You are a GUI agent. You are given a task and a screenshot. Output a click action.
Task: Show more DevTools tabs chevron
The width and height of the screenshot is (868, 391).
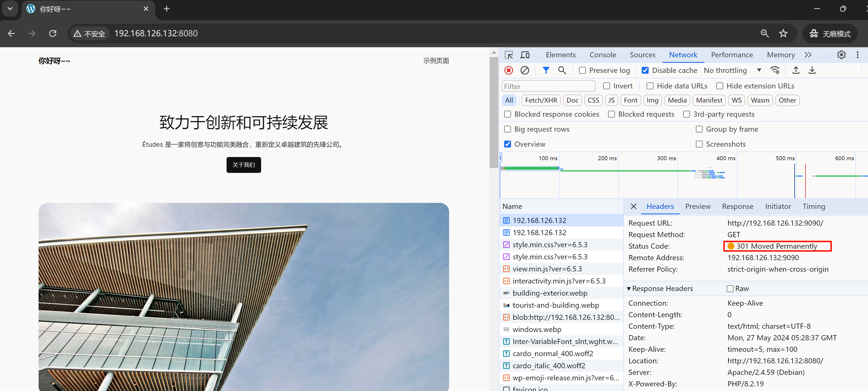coord(808,55)
